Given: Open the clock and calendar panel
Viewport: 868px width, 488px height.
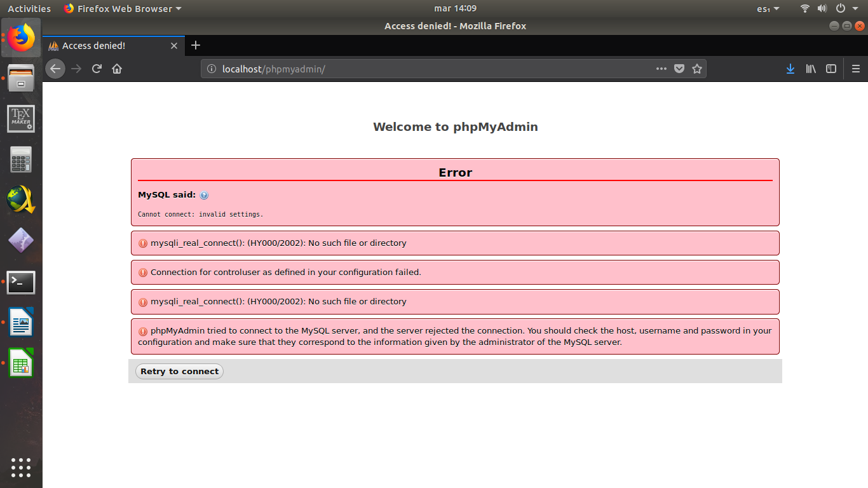Looking at the screenshot, I should (x=455, y=8).
